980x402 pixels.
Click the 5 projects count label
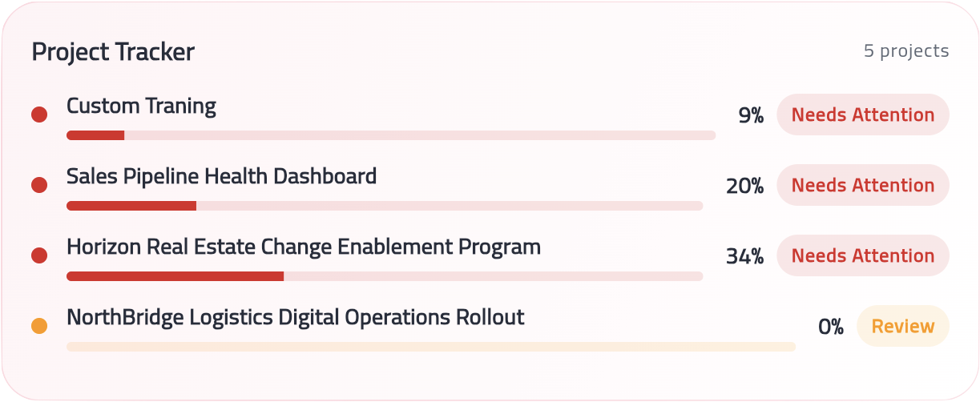point(905,51)
